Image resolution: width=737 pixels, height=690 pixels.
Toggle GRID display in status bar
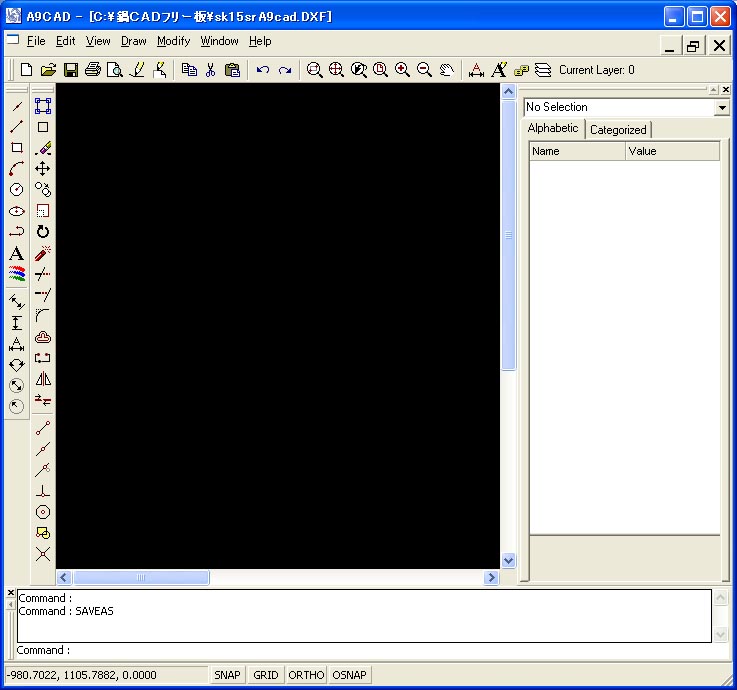pos(266,675)
